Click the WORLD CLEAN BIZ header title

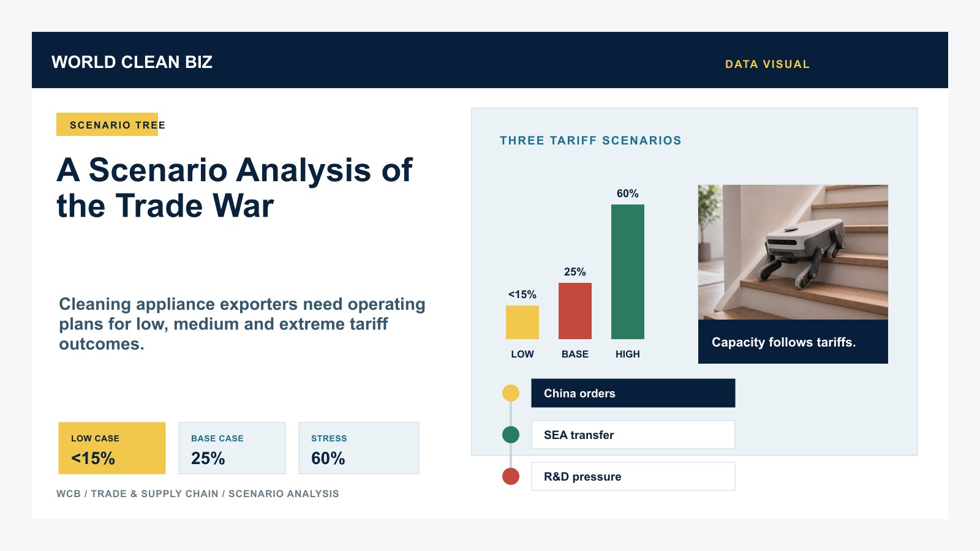[x=132, y=62]
